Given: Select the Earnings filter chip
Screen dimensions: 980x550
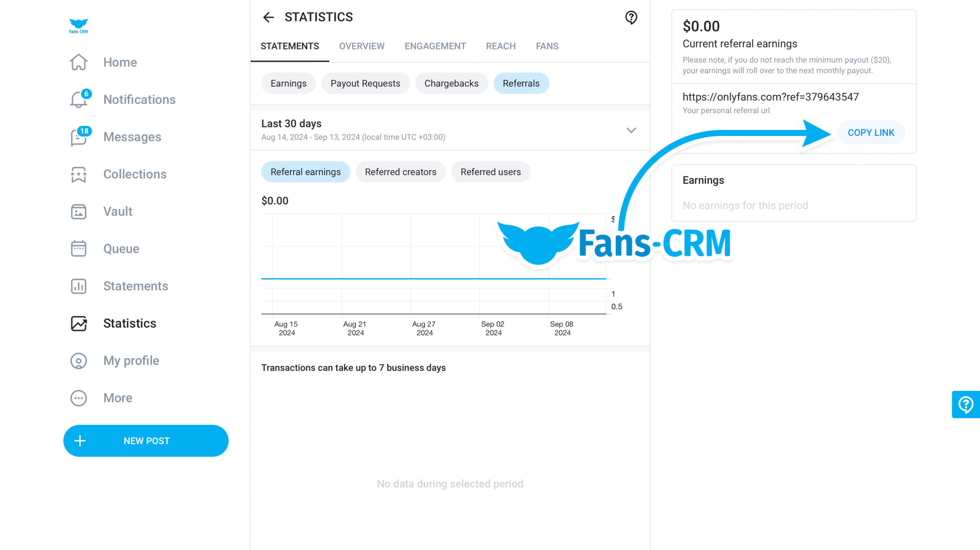Looking at the screenshot, I should pos(288,83).
